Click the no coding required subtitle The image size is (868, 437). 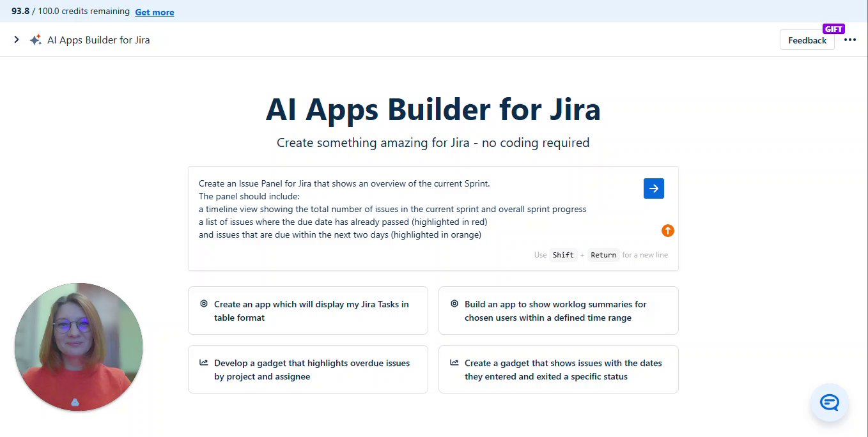433,142
